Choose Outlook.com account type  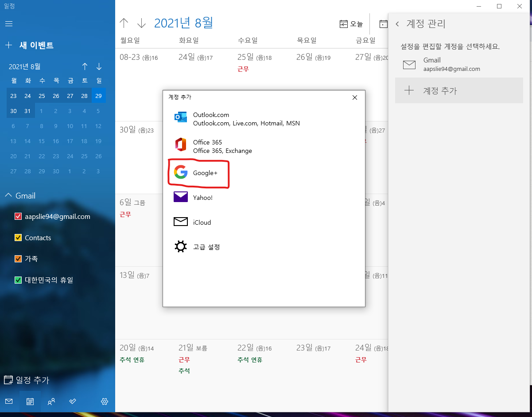click(x=264, y=119)
